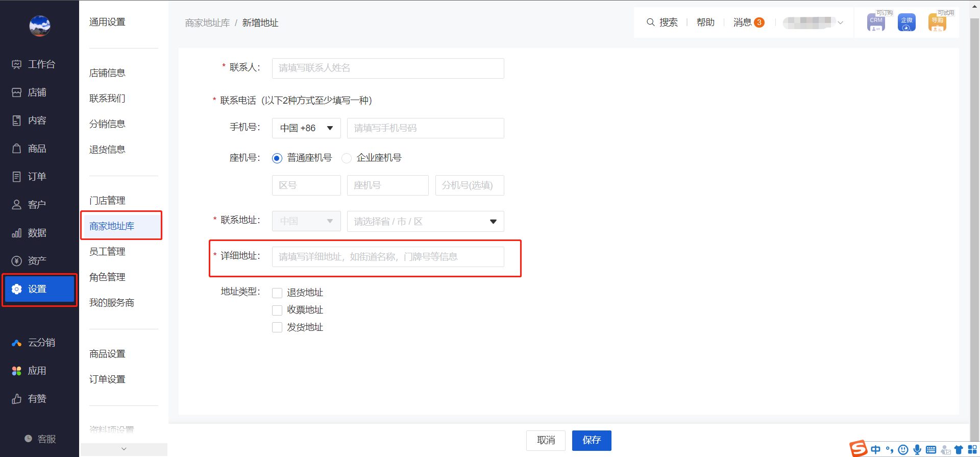The image size is (980, 457).
Task: Open 员工管理 in the settings menu
Action: tap(107, 252)
